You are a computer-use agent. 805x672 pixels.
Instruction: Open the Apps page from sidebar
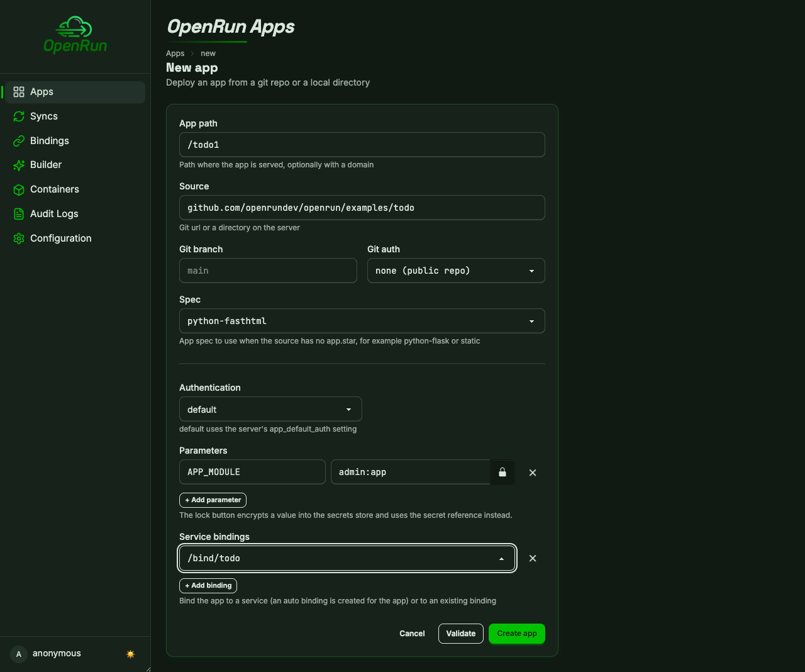click(75, 92)
